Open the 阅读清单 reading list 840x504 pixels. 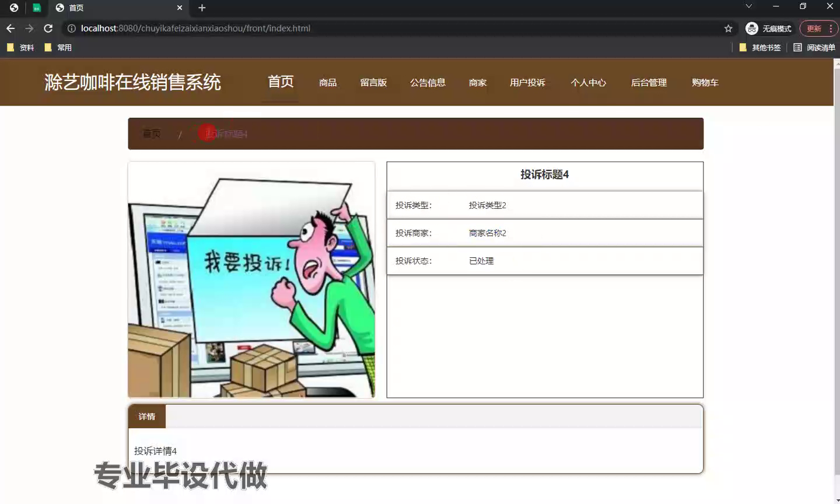tap(814, 48)
